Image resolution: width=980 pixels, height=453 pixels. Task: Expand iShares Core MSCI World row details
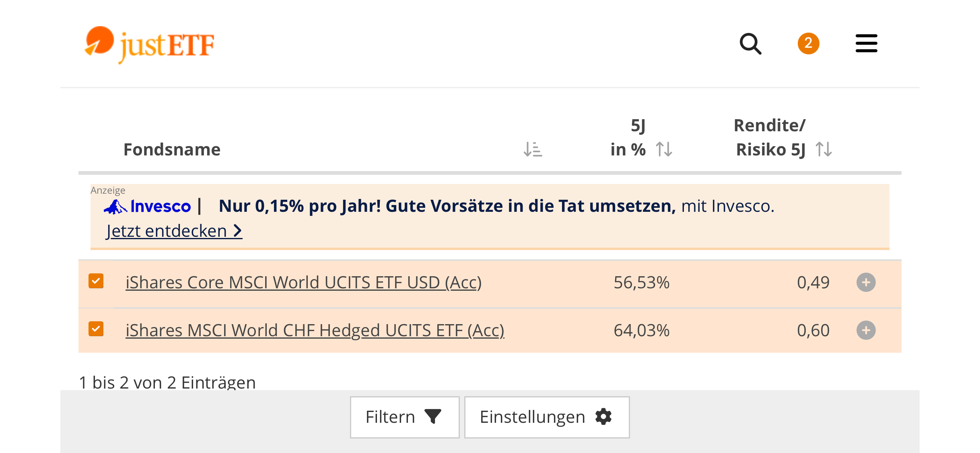click(866, 282)
